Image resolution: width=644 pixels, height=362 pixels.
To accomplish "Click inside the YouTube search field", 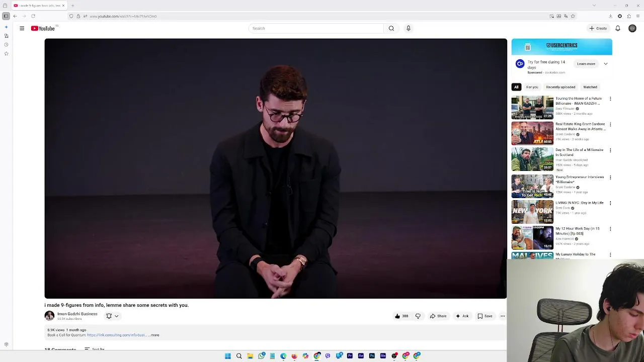I will pyautogui.click(x=316, y=28).
